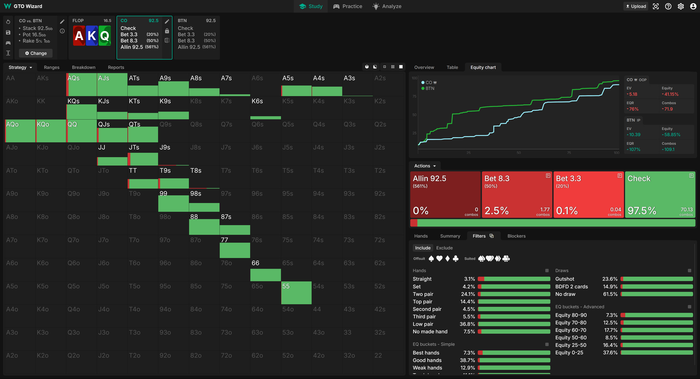Click the EQ buckets - Simple section menu

point(547,344)
